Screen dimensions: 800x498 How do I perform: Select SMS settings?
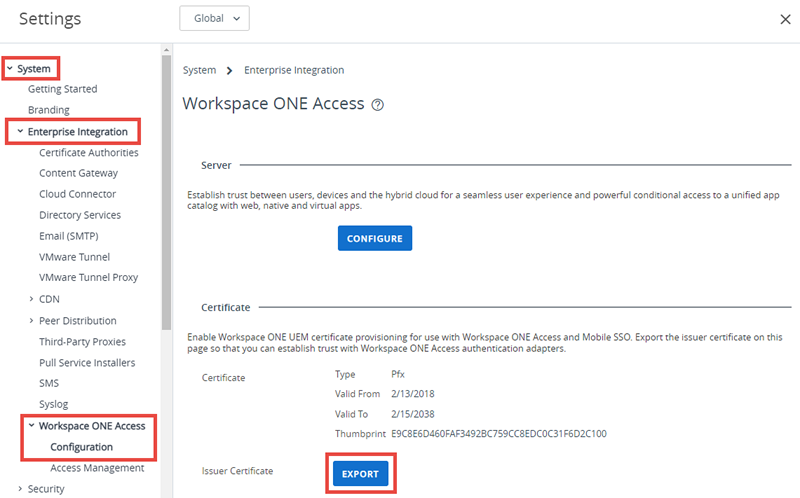click(49, 383)
